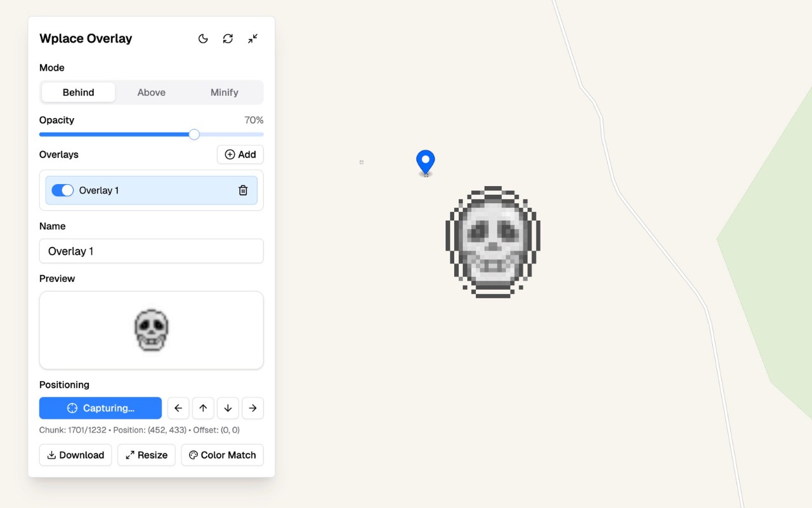Image resolution: width=812 pixels, height=508 pixels.
Task: Disable the Overlay 1 visibility switch
Action: 63,190
